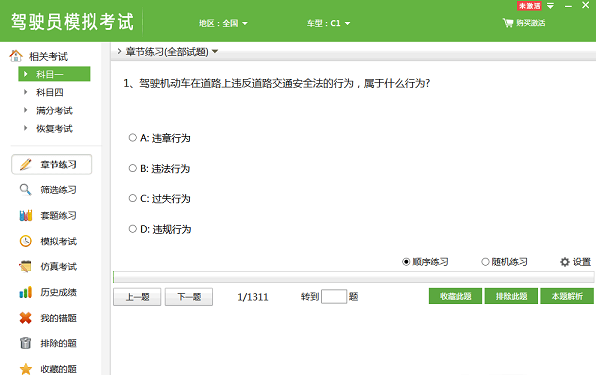Image resolution: width=596 pixels, height=375 pixels.
Task: Select answer B: 违法行为
Action: [x=132, y=168]
